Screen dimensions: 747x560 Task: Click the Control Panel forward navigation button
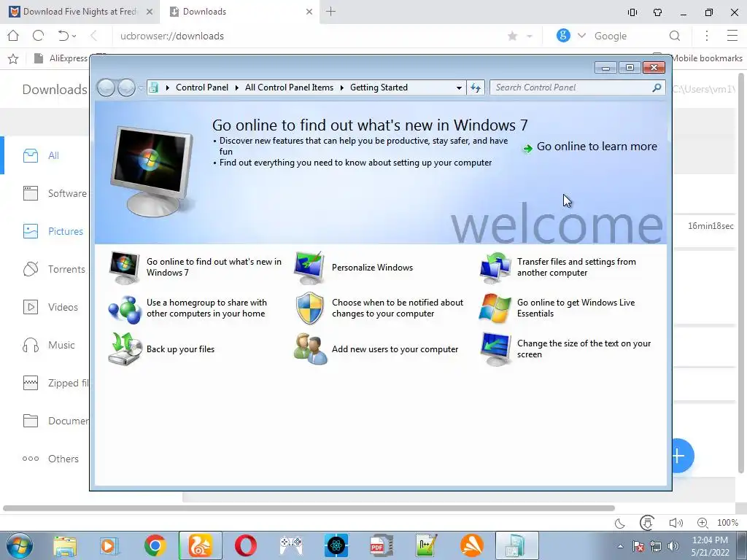126,87
